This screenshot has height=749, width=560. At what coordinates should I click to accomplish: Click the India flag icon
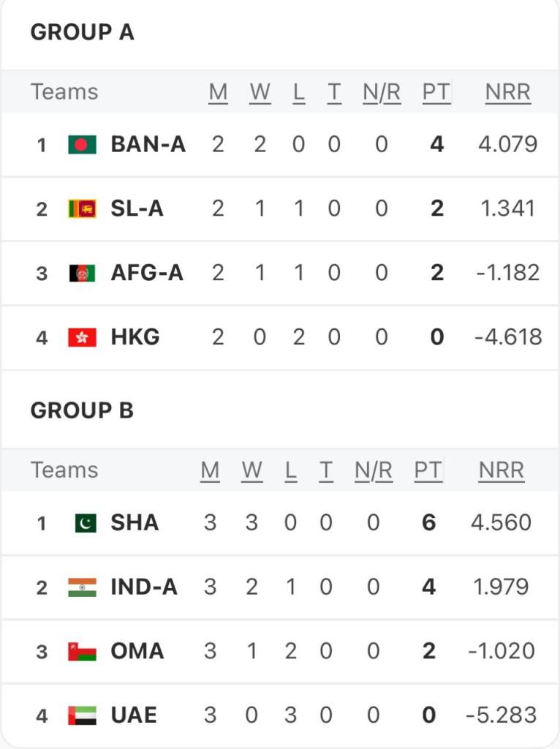[82, 587]
